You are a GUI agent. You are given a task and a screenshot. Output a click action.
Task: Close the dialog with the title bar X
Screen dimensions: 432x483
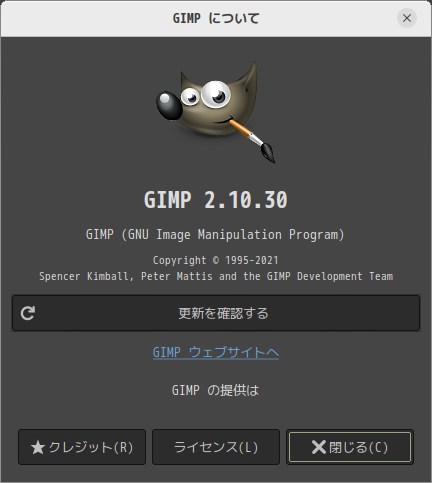pos(407,18)
